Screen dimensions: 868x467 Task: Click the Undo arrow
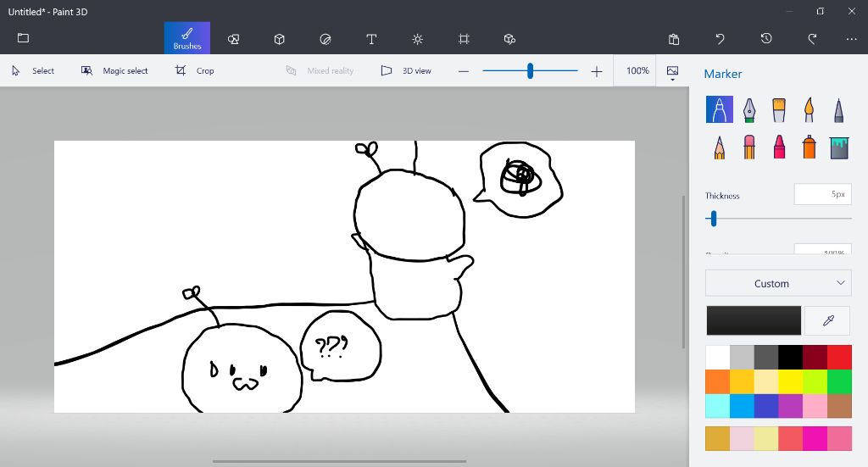pyautogui.click(x=720, y=39)
